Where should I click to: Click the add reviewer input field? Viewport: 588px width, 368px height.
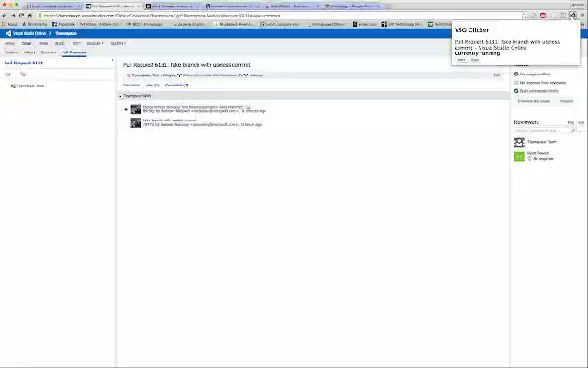coord(545,131)
